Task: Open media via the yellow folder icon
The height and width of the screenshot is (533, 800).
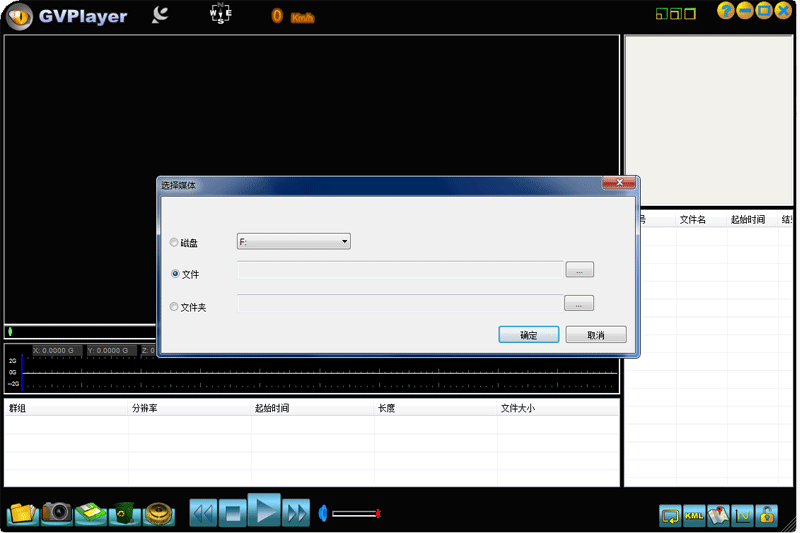Action: point(22,513)
